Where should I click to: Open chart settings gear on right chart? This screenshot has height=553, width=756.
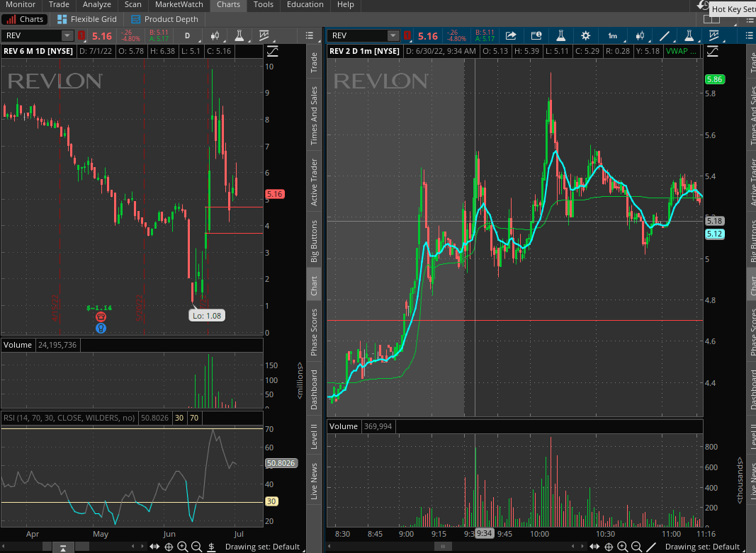click(585, 35)
